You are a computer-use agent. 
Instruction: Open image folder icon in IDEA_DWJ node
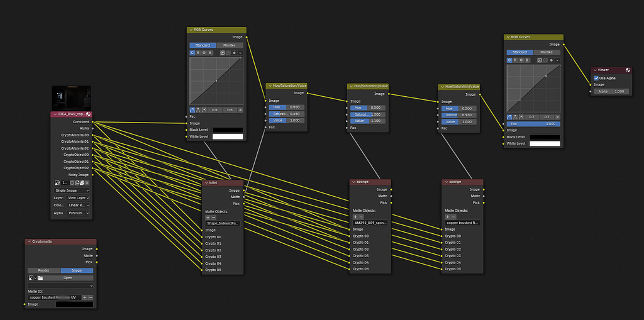tap(82, 183)
